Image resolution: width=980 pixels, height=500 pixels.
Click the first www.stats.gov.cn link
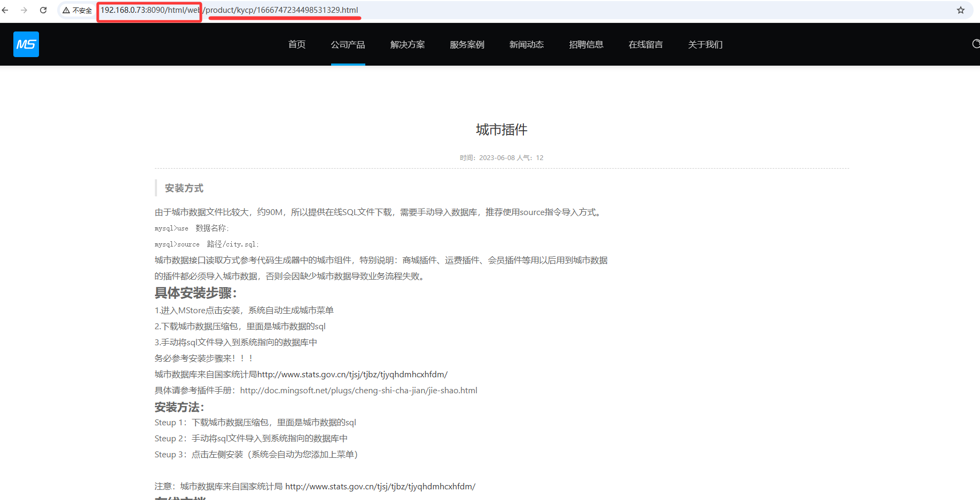click(x=352, y=375)
